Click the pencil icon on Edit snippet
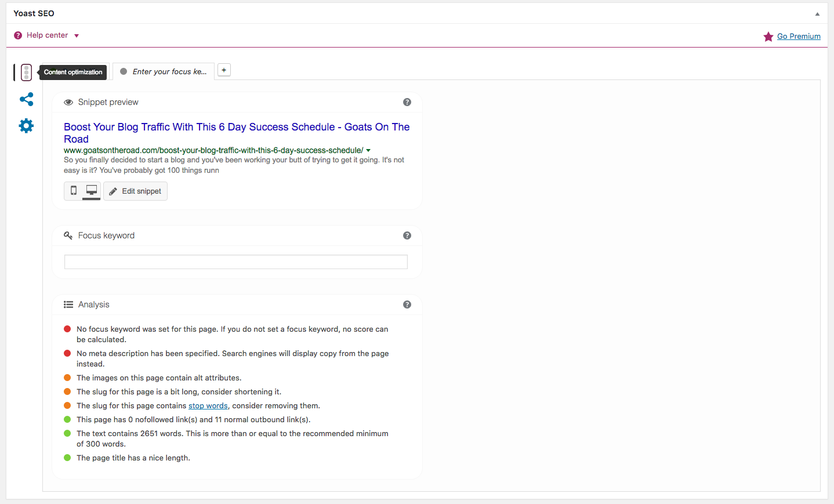The image size is (834, 504). click(x=113, y=191)
